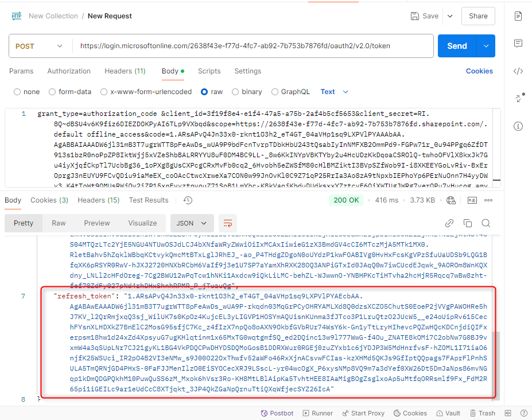Click the response link icon
This screenshot has height=420, width=532.
coord(449,223)
